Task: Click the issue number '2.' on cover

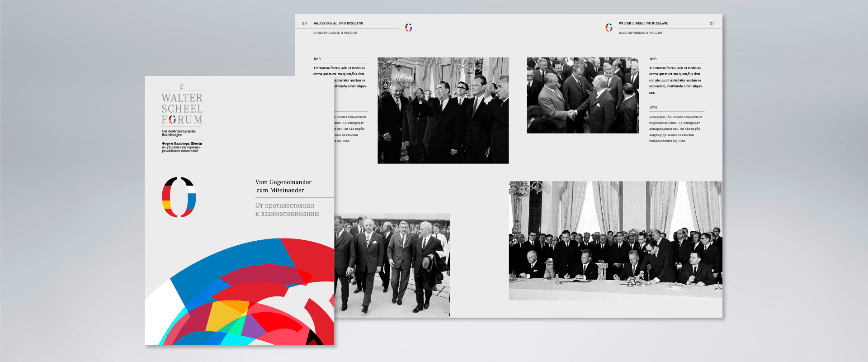Action: click(x=182, y=86)
